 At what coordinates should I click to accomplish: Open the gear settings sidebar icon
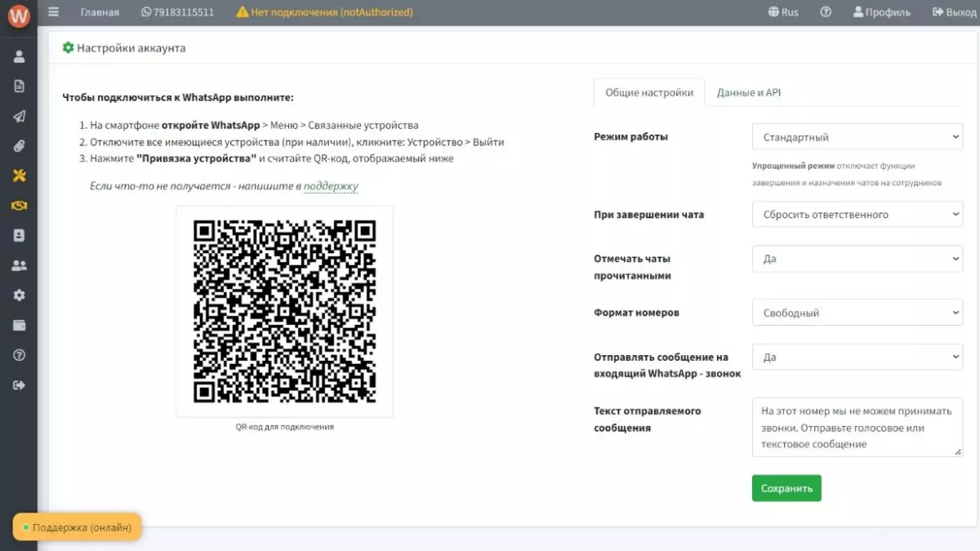[19, 295]
